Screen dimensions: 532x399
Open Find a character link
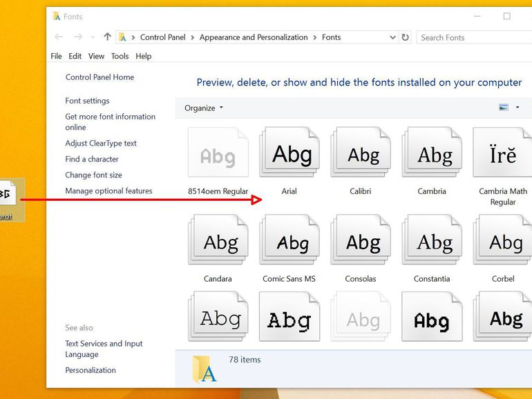click(x=92, y=159)
